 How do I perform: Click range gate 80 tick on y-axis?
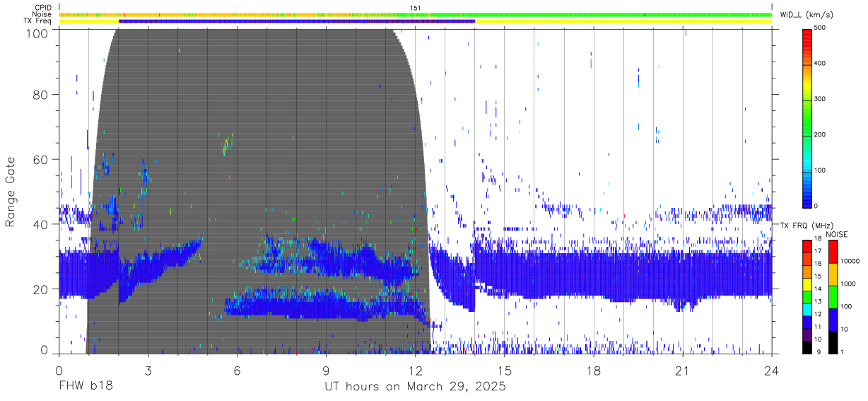(41, 93)
